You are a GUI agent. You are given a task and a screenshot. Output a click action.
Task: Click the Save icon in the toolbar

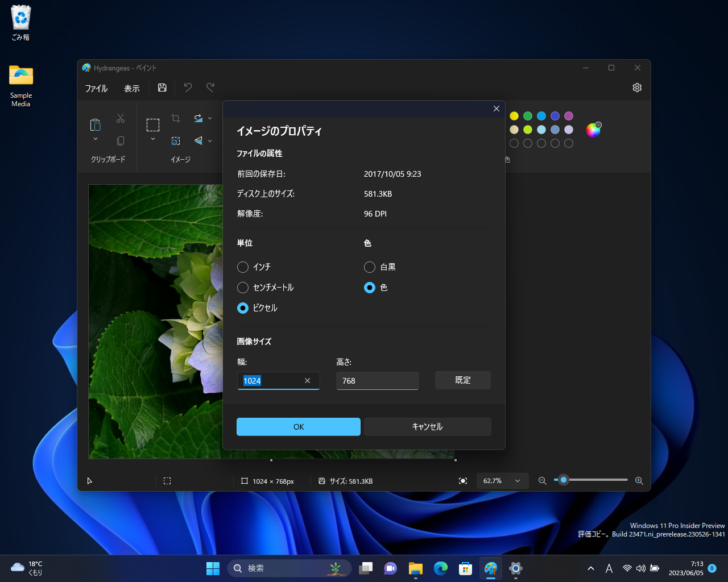click(162, 88)
